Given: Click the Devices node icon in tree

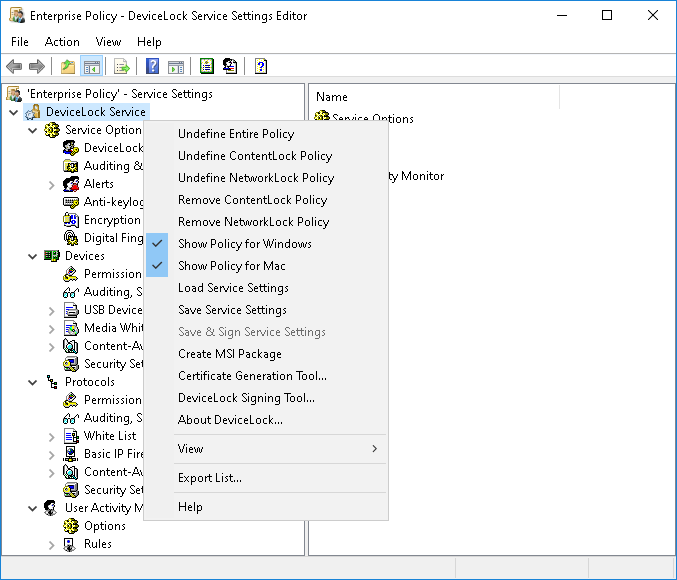Looking at the screenshot, I should point(52,256).
